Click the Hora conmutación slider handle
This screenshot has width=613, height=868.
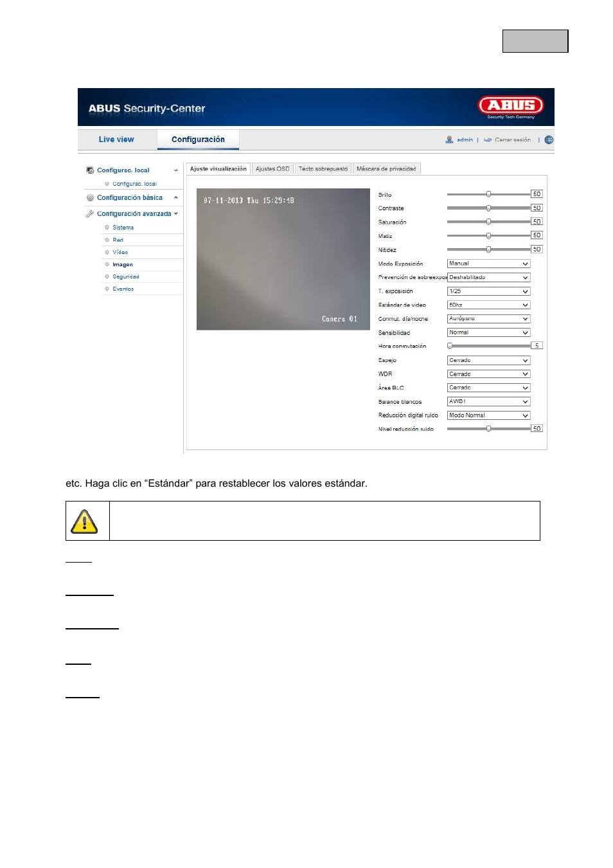pos(450,346)
